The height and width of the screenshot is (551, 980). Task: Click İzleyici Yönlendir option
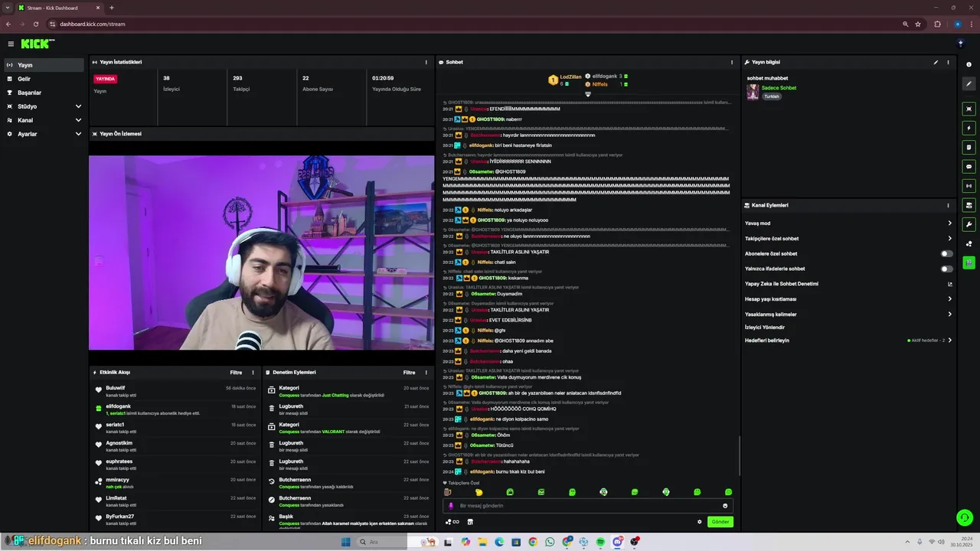(x=765, y=328)
